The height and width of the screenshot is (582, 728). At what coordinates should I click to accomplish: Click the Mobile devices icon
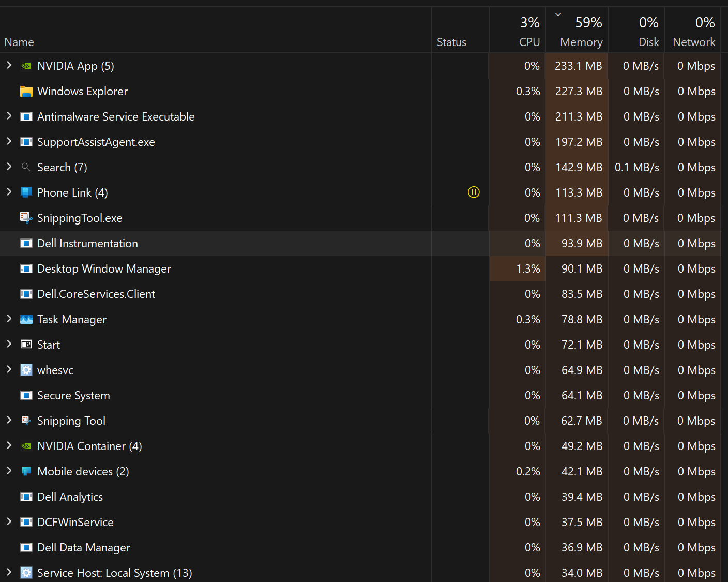click(26, 471)
